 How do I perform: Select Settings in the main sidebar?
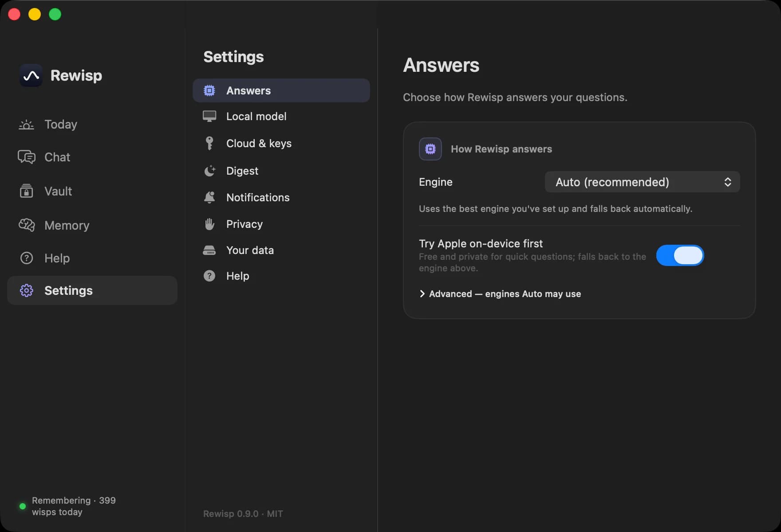click(x=92, y=290)
